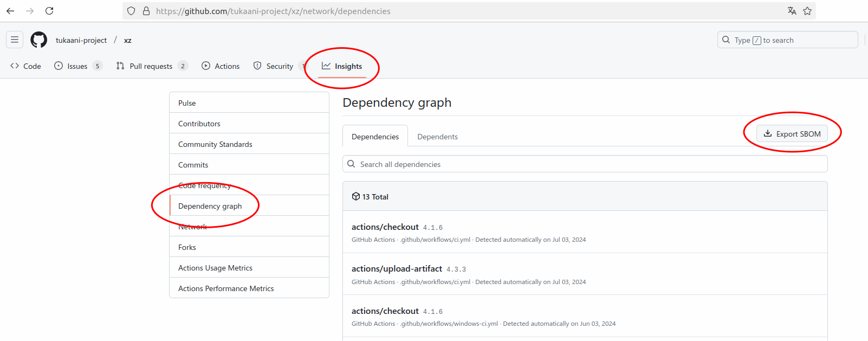
Task: Open actions/checkout link in the ci.yml row
Action: (385, 227)
